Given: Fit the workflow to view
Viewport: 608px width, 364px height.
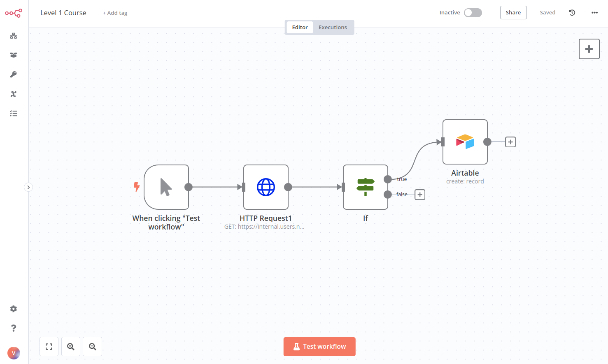Looking at the screenshot, I should (49, 346).
